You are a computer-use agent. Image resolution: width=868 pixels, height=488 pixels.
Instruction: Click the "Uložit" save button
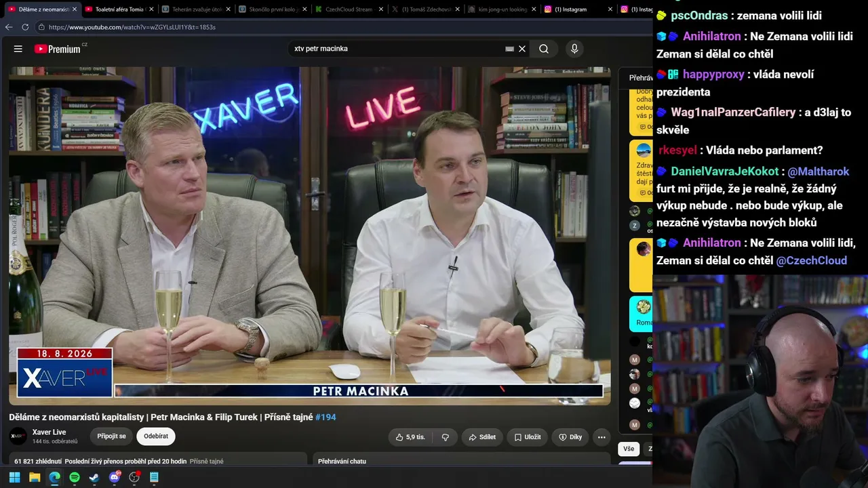click(x=527, y=437)
